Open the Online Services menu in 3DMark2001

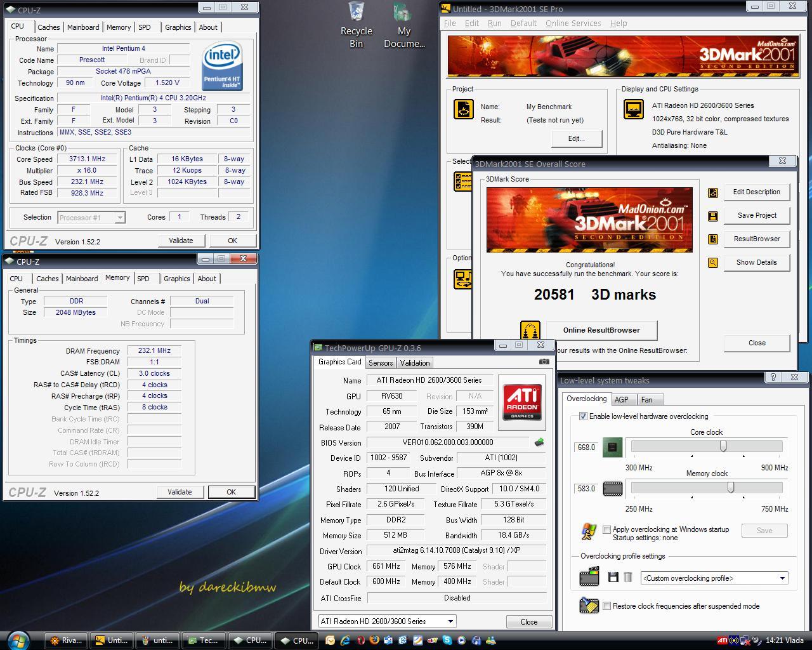[x=573, y=23]
